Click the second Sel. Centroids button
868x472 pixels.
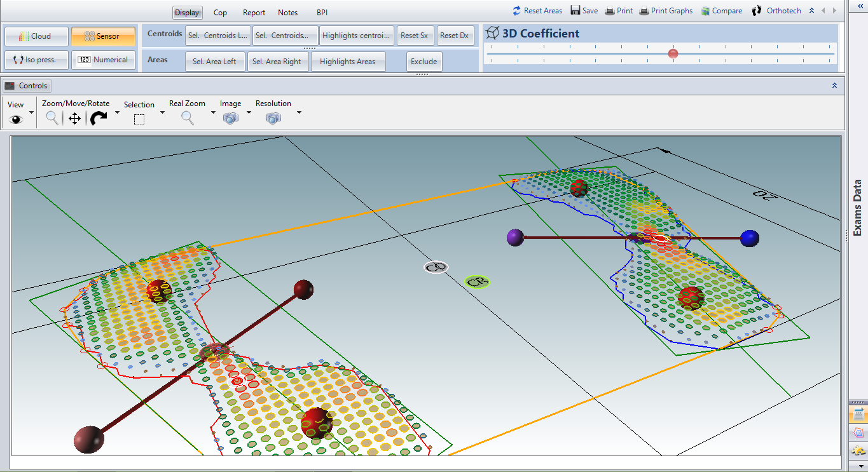pos(286,36)
